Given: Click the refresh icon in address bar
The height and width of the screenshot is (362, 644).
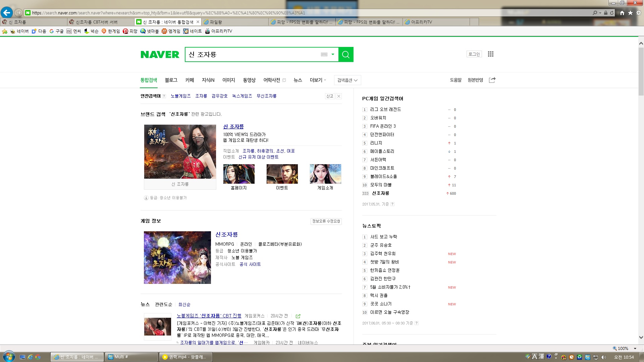Looking at the screenshot, I should click(x=612, y=13).
